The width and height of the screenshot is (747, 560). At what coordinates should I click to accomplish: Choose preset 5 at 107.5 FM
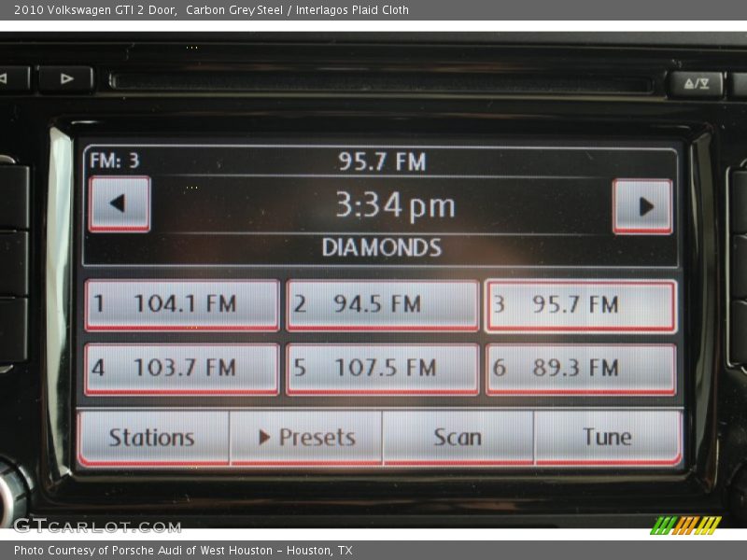click(382, 369)
